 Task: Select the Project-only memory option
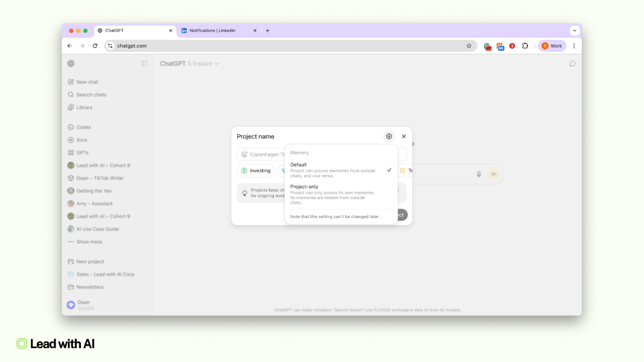(341, 194)
